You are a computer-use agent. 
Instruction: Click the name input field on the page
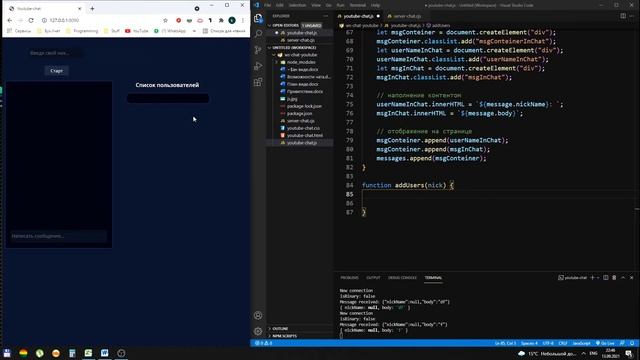click(56, 53)
